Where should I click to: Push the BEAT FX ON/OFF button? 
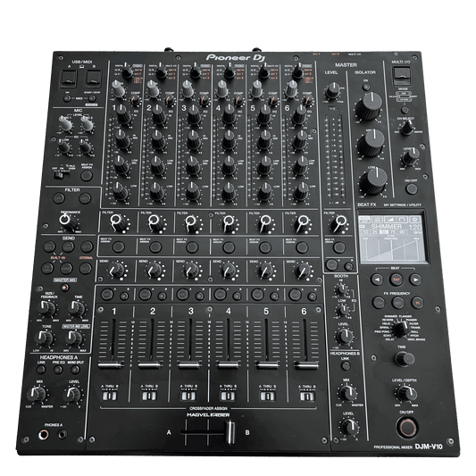[407, 427]
